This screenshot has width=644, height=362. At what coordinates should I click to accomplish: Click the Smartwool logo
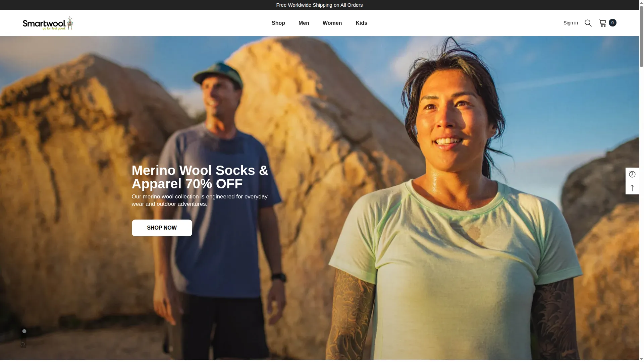pos(48,23)
